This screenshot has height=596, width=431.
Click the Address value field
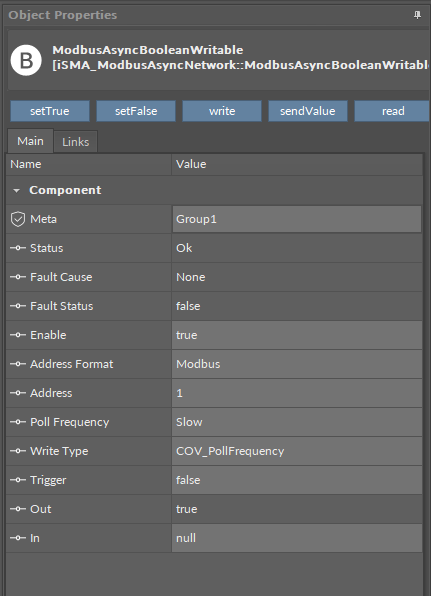tap(297, 393)
